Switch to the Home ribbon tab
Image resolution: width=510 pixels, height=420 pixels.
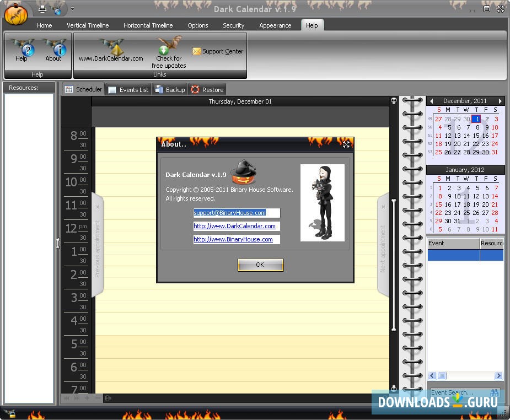click(44, 25)
